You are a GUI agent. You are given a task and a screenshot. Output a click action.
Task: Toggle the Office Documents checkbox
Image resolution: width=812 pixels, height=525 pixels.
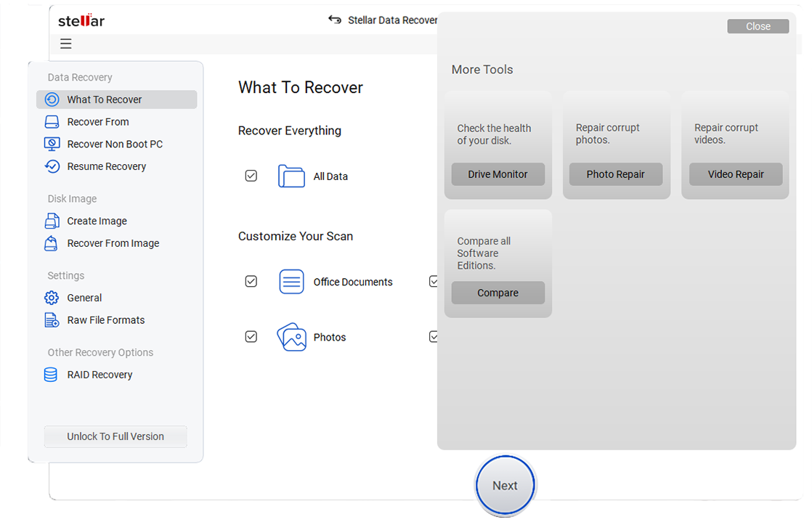[x=251, y=282]
